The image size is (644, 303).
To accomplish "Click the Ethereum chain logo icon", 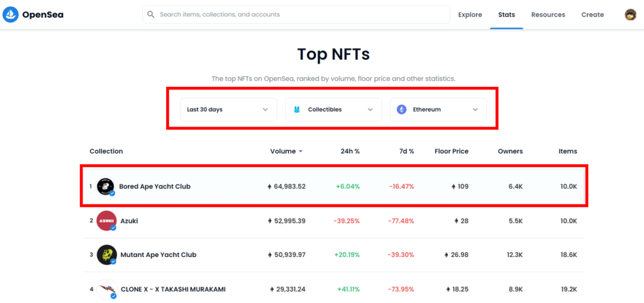I will coord(401,110).
